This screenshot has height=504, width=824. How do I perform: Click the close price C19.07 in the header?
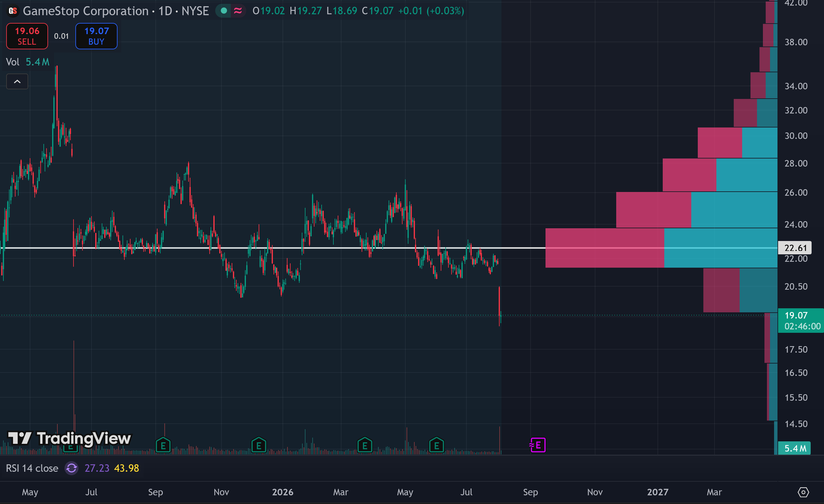tap(377, 11)
